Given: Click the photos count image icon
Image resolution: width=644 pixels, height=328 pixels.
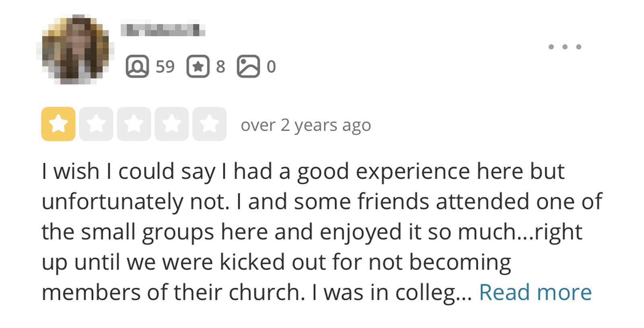Looking at the screenshot, I should click(248, 66).
